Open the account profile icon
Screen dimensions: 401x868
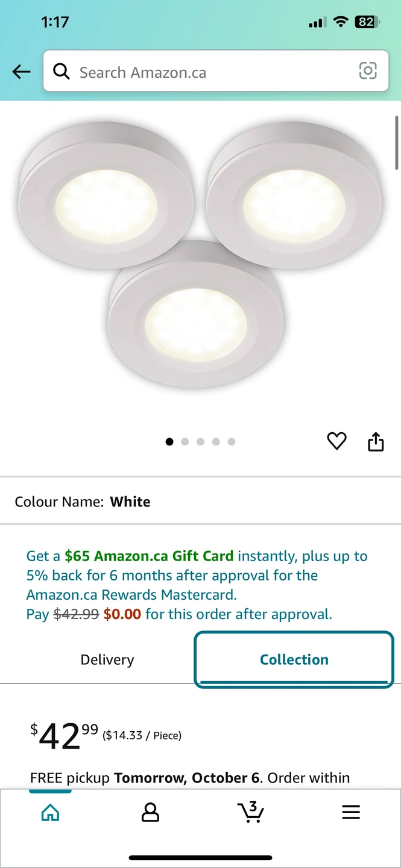coord(150,813)
